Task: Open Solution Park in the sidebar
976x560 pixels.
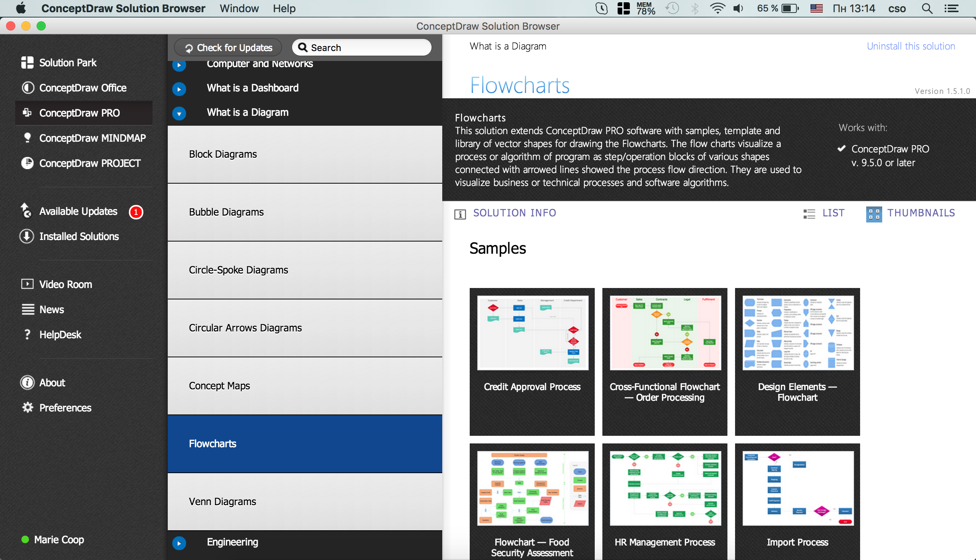Action: [58, 62]
